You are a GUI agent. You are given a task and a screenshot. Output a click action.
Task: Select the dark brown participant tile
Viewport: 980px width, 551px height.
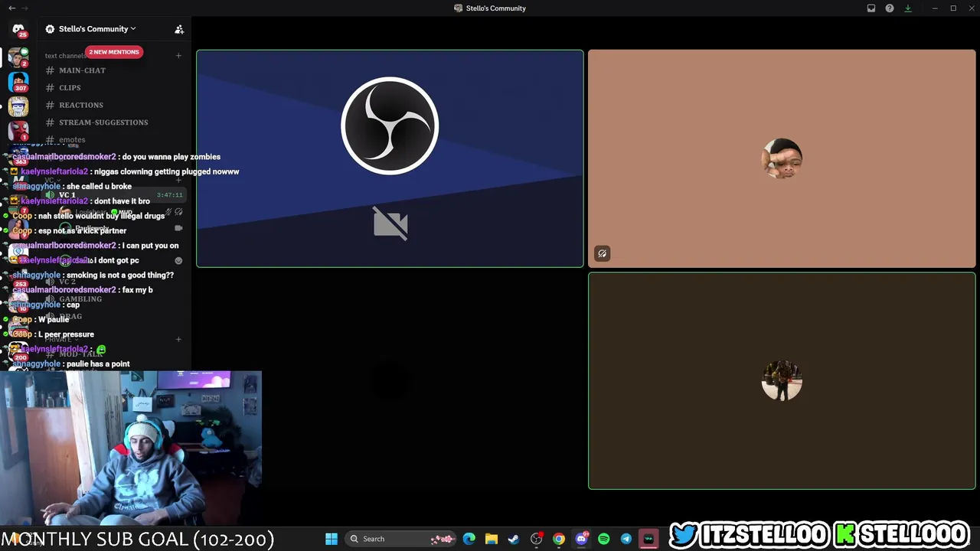(x=782, y=380)
